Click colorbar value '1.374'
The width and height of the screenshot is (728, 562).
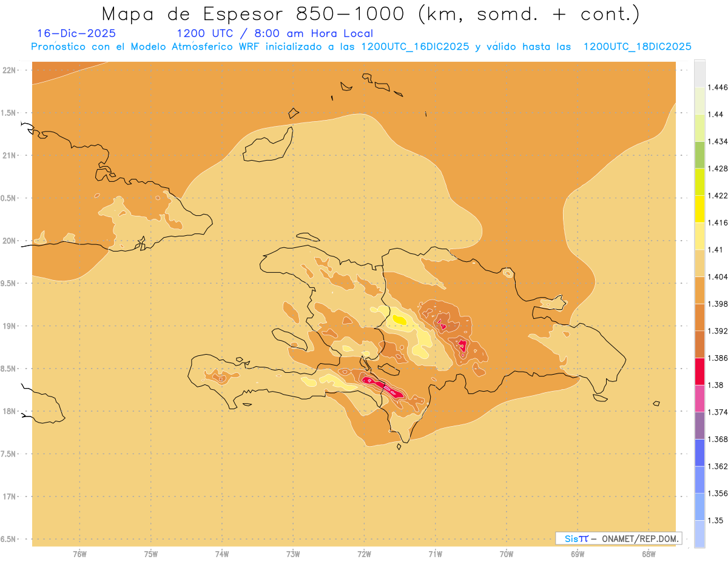tap(717, 412)
